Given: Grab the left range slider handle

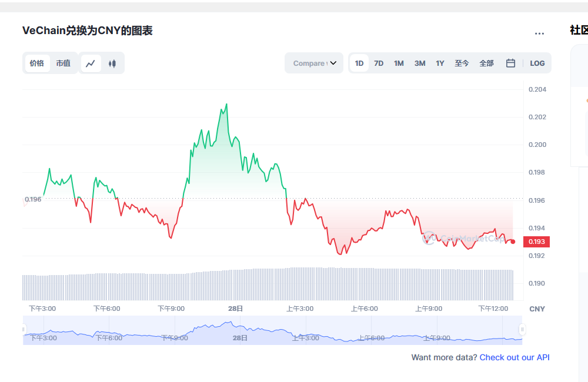Looking at the screenshot, I should (x=24, y=330).
